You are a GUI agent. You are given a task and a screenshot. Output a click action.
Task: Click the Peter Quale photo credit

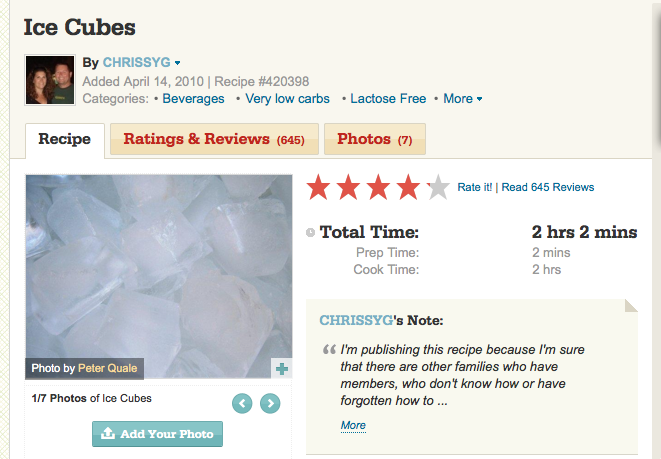coord(110,368)
